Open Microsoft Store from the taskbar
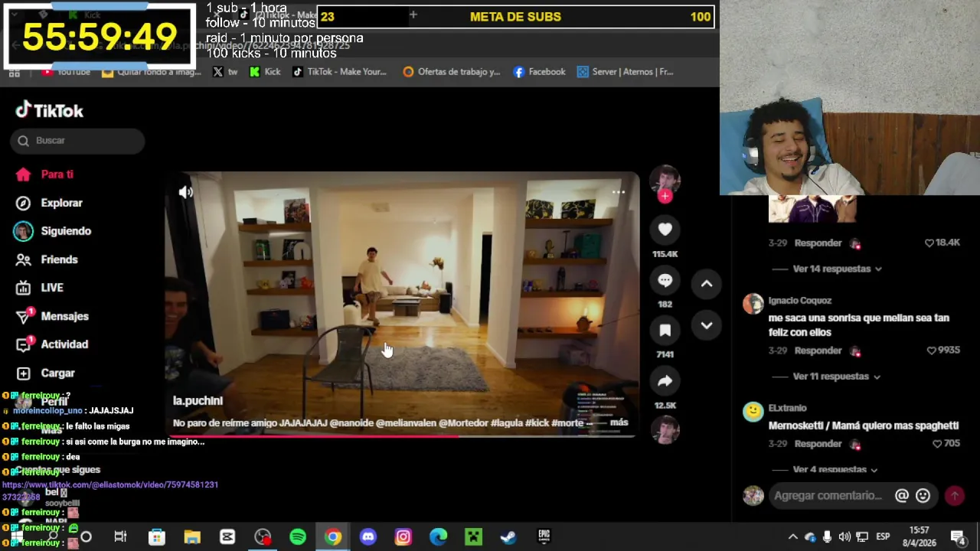This screenshot has width=980, height=551. (156, 537)
